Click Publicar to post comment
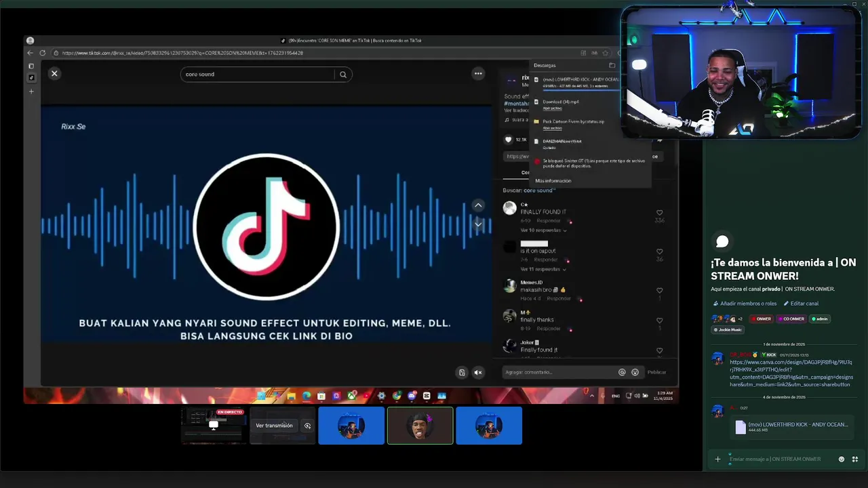Screen dimensions: 868x488 pos(656,372)
